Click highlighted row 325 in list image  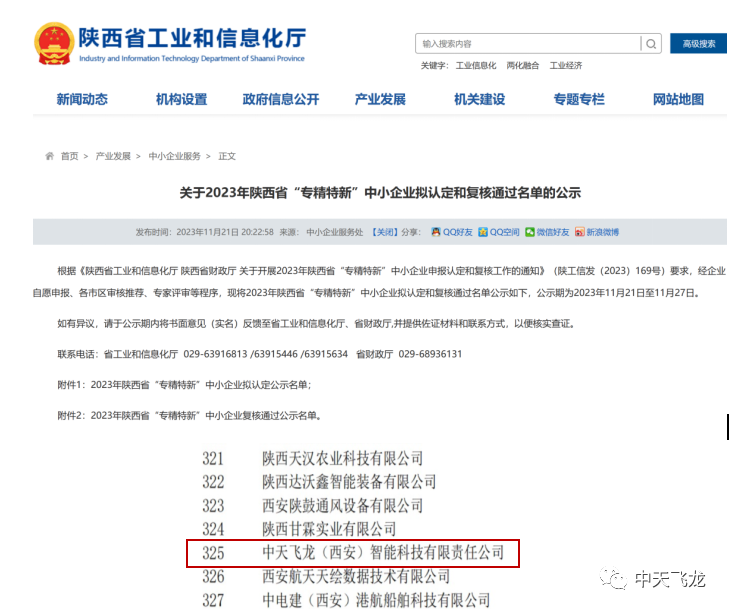coord(353,553)
